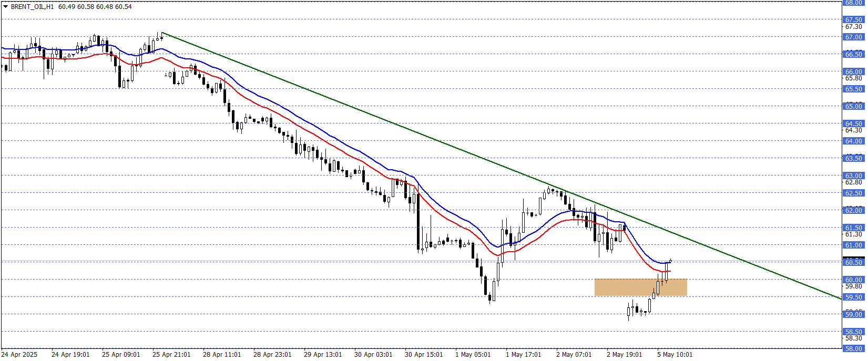The width and height of the screenshot is (868, 361).
Task: Click the 28 Apr 11:01 time label
Action: (x=222, y=355)
